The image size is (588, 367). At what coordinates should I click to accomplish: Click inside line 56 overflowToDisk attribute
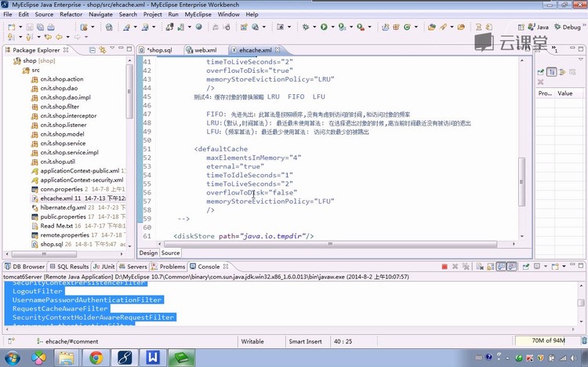point(251,192)
